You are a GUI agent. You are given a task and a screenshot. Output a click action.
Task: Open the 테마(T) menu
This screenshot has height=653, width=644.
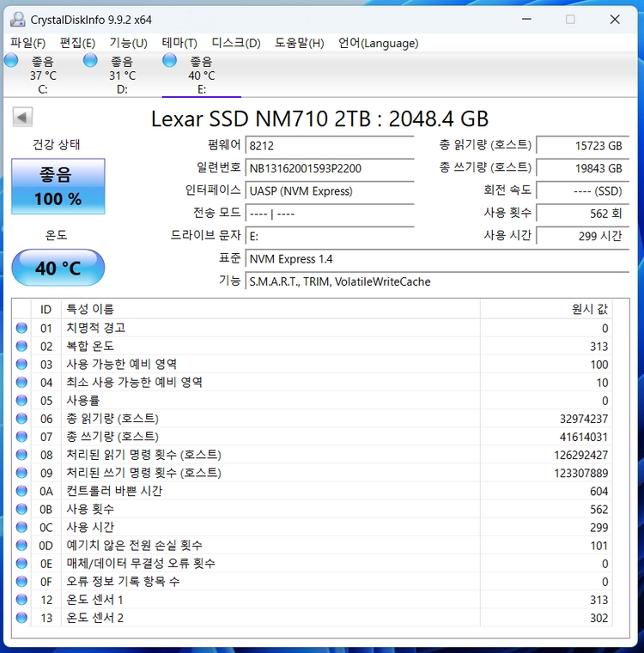coord(179,43)
